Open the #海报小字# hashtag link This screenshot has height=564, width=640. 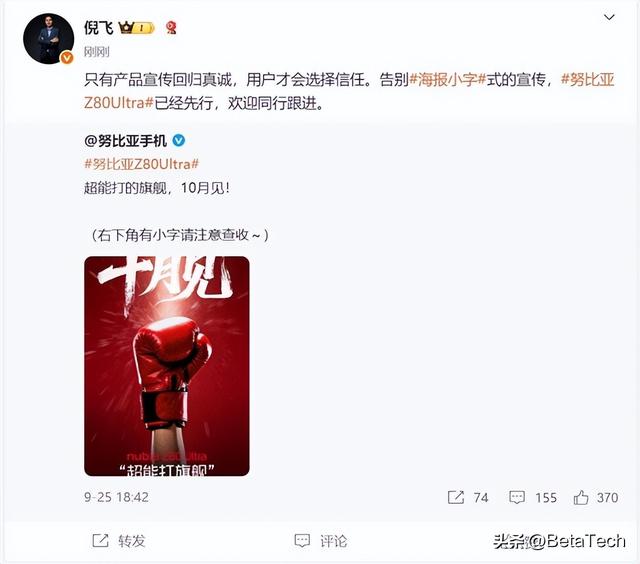(x=448, y=80)
